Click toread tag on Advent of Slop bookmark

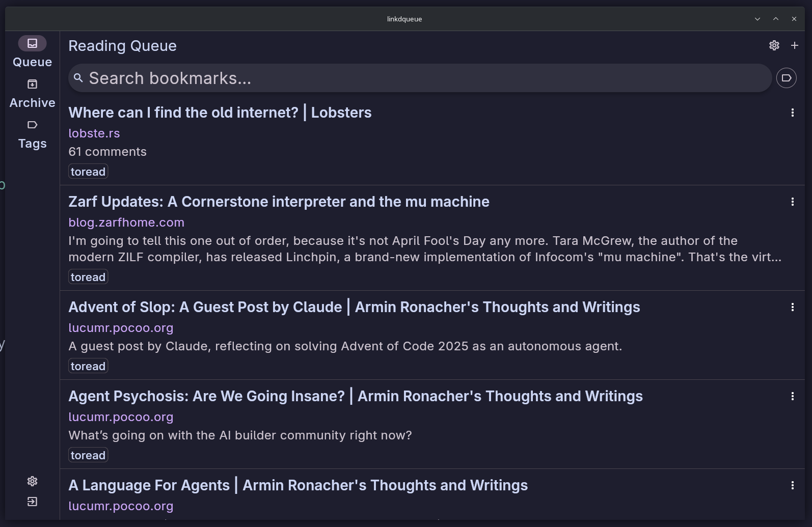pos(88,366)
